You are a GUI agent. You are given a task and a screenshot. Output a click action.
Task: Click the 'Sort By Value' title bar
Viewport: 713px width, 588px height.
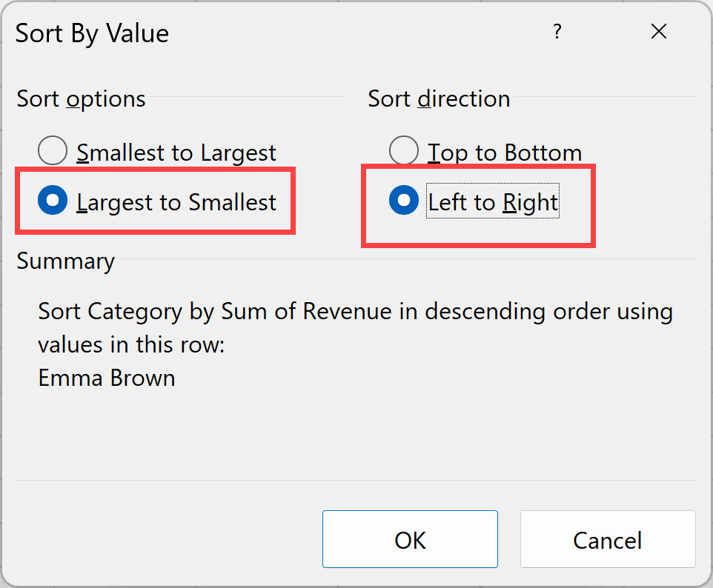93,33
